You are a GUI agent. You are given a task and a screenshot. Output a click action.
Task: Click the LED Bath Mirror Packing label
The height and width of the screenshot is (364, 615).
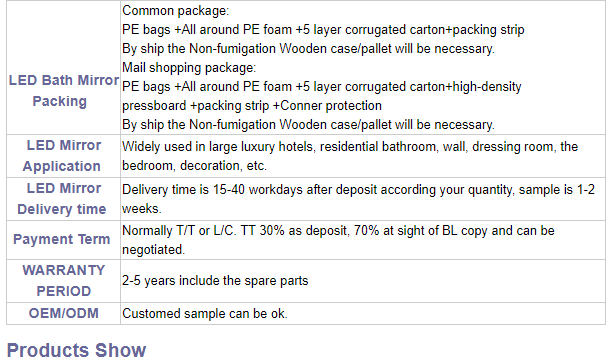tap(64, 91)
